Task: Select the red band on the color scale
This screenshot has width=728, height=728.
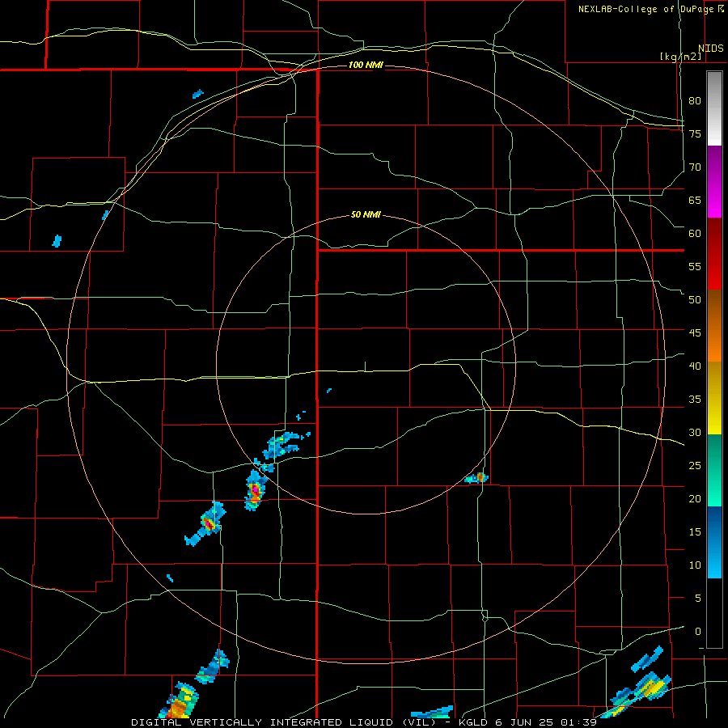Action: [714, 254]
